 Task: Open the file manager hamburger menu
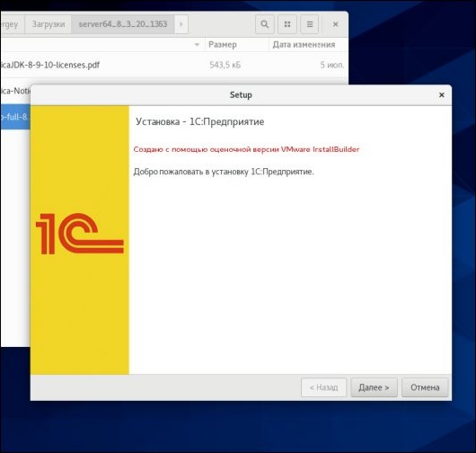(309, 24)
